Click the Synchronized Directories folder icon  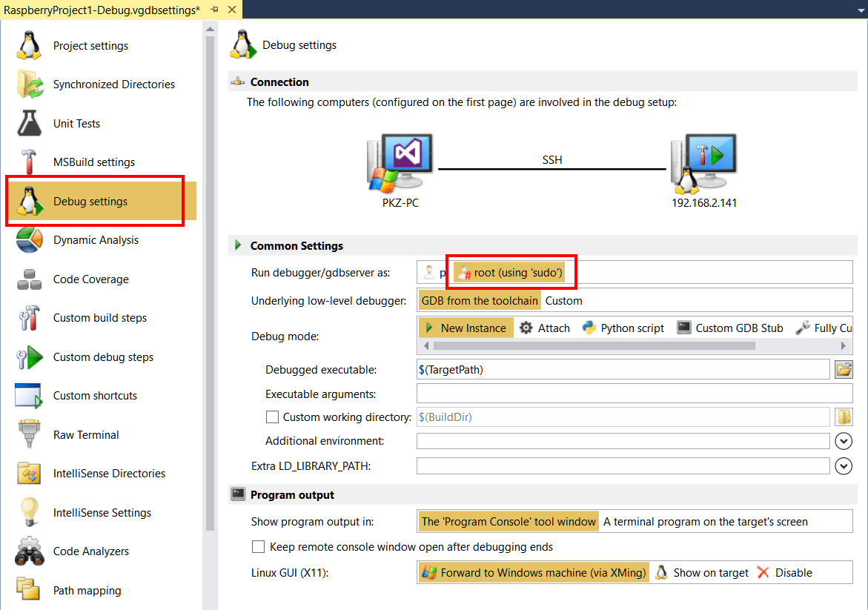(30, 84)
